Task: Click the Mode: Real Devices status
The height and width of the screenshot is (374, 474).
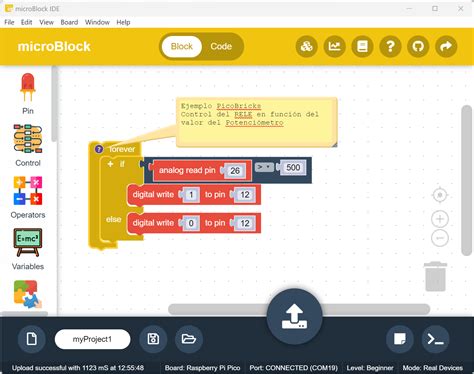Action: pos(433,368)
